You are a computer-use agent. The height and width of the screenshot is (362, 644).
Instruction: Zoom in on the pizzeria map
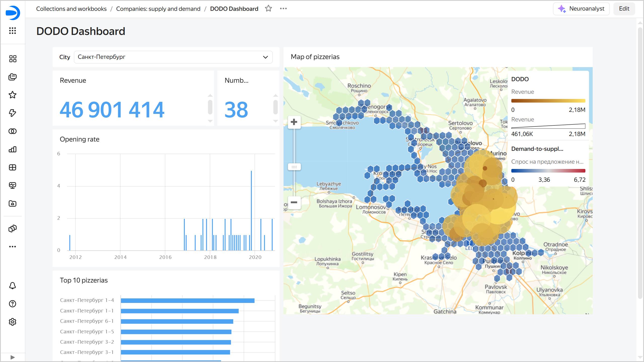pyautogui.click(x=294, y=122)
